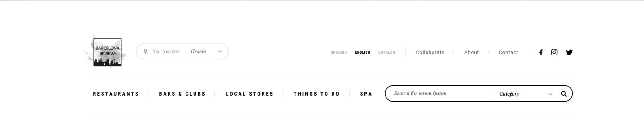Viewport: 644px width, 123px height.
Task: Click the Category dropdown arrow
Action: 550,94
